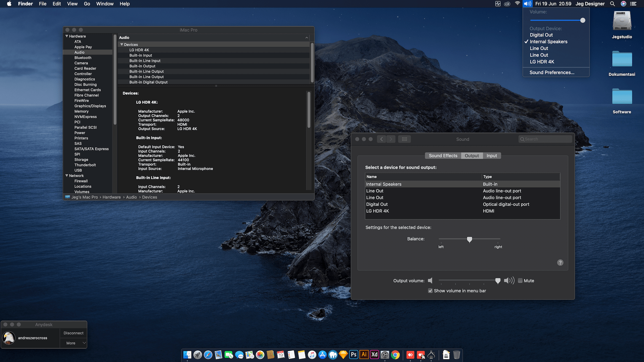Switch to the Sound Effects tab
Image resolution: width=644 pixels, height=362 pixels.
point(443,156)
